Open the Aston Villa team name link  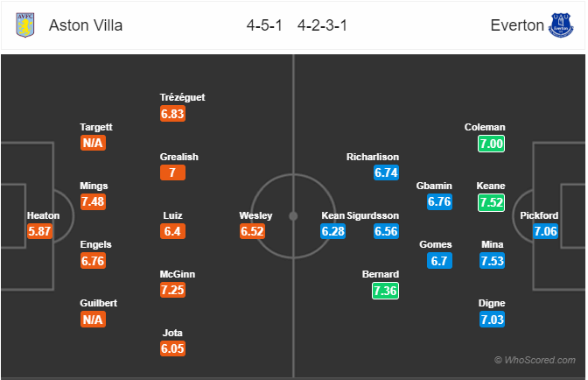[86, 25]
